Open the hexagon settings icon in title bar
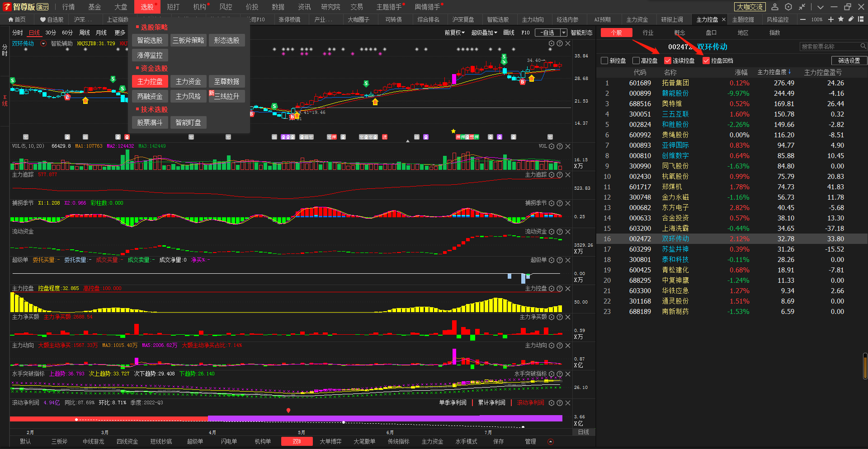Screen dimensions: 868x449 coord(788,7)
